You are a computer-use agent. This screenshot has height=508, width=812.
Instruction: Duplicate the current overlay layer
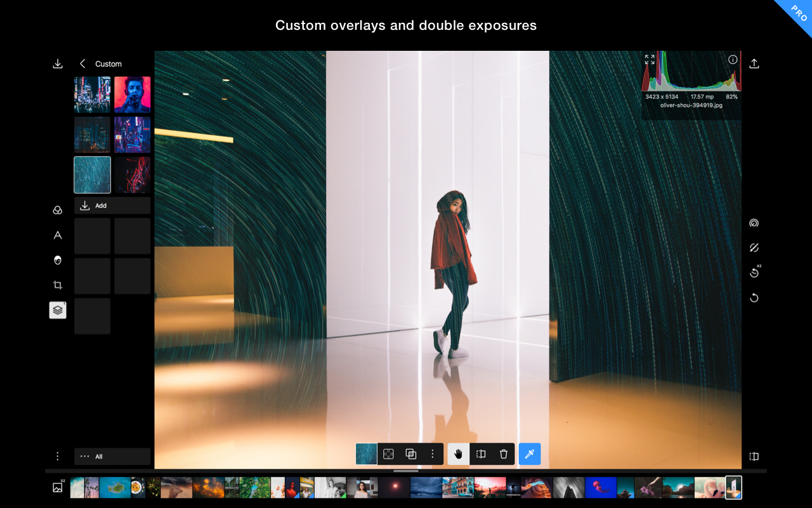pyautogui.click(x=410, y=453)
